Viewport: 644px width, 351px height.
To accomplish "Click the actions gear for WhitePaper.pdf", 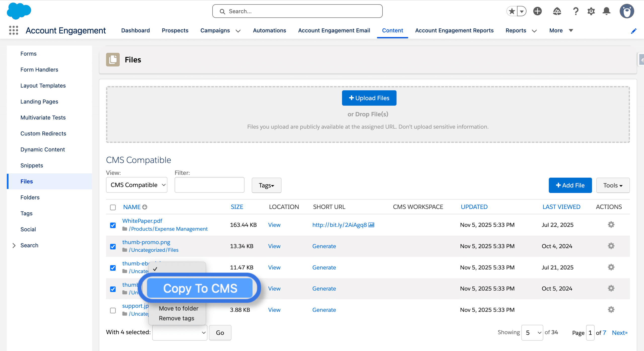I will click(611, 224).
